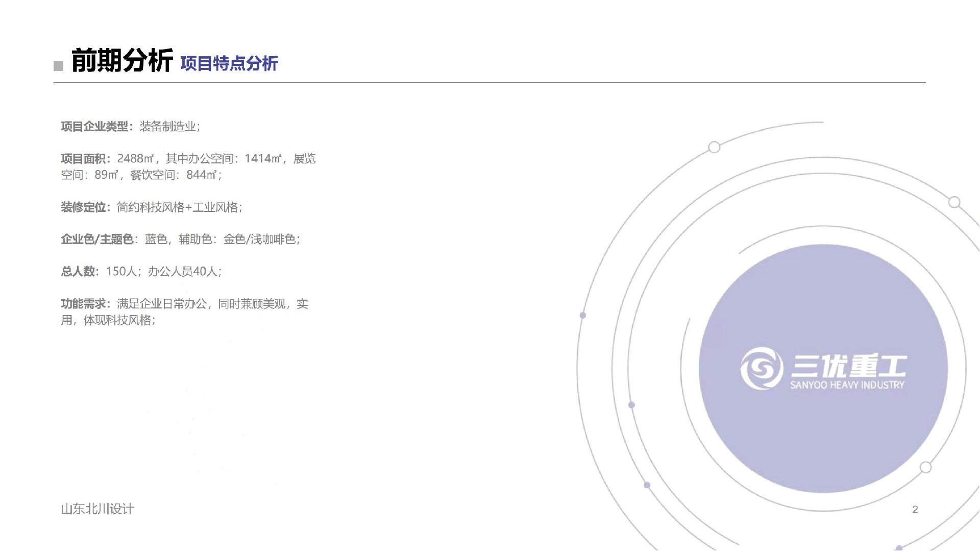
Task: Select the 前期分析 main heading
Action: pos(122,61)
